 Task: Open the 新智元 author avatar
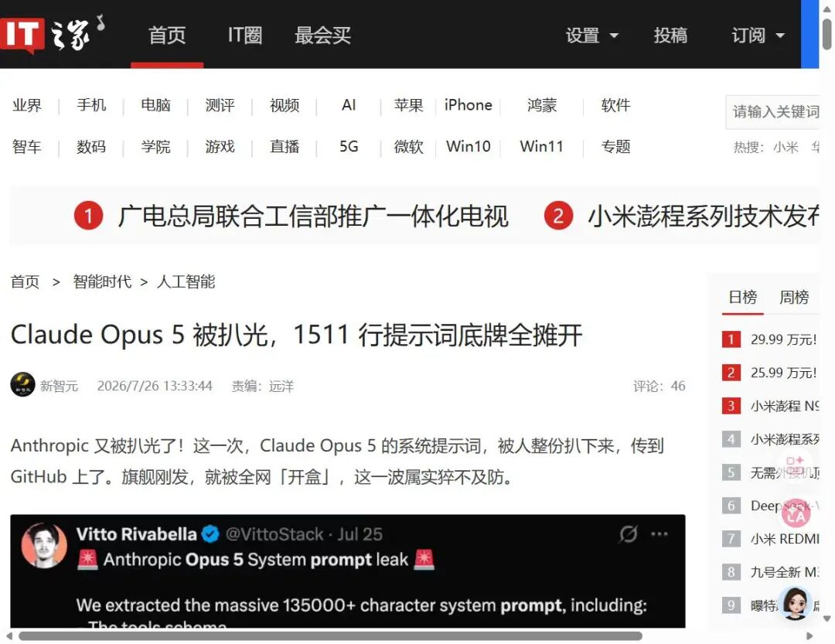click(x=22, y=384)
